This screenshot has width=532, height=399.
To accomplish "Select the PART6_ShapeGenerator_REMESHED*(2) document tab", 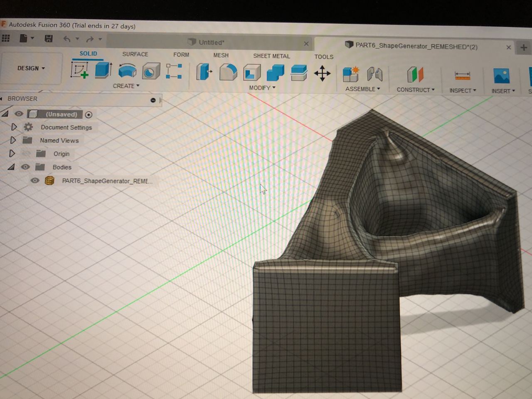I will 416,46.
